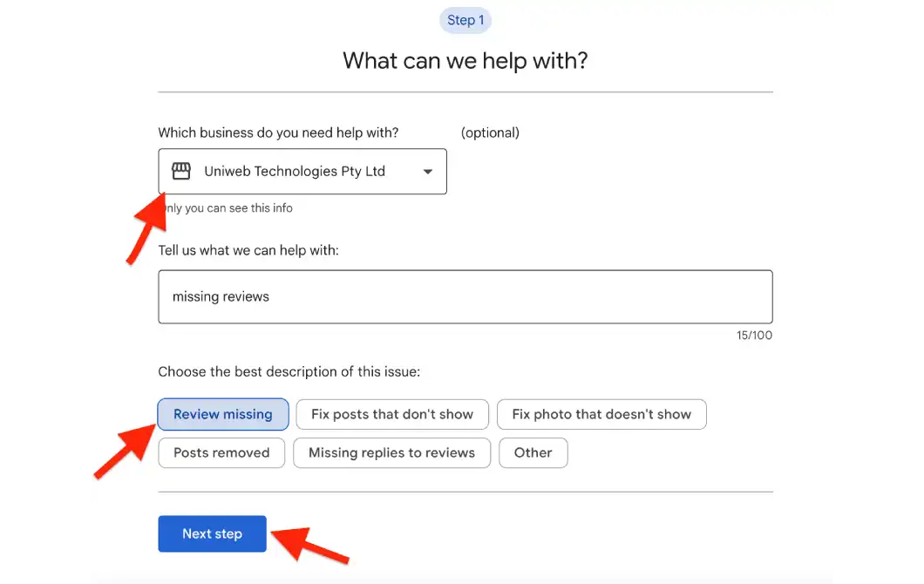The image size is (924, 584).
Task: Click the '(optional)' text
Action: 490,132
